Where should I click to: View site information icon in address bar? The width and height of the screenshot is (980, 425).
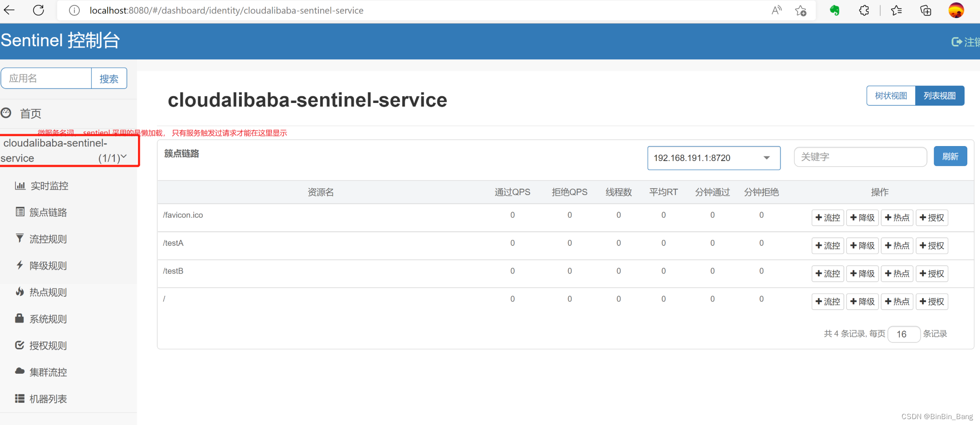[x=74, y=10]
